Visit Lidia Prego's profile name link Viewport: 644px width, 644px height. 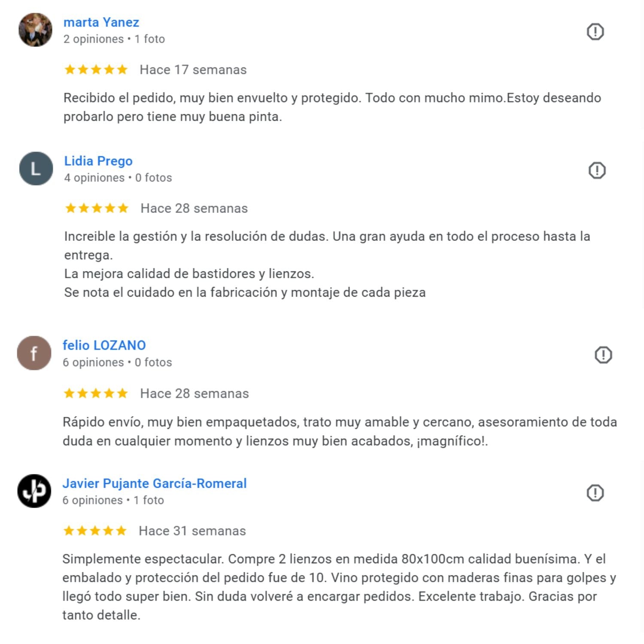[98, 161]
